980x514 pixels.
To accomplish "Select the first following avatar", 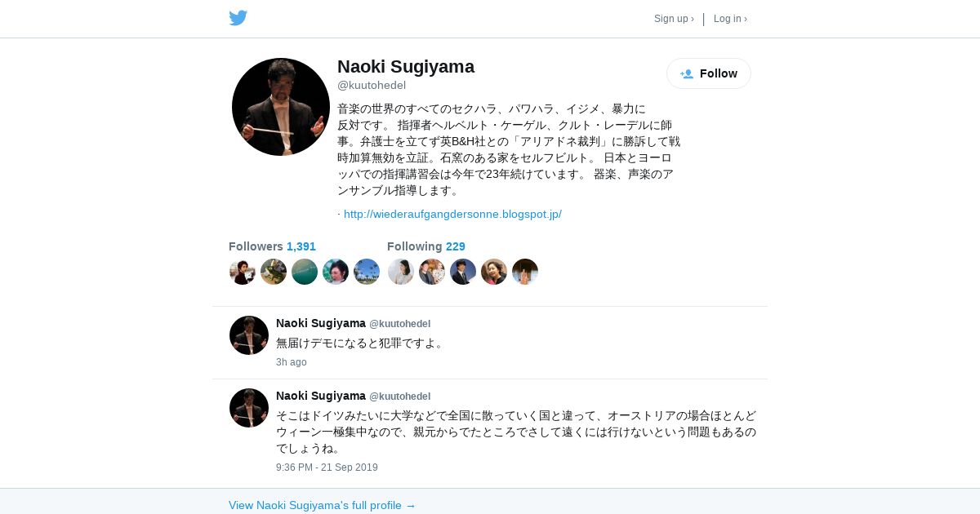I will point(401,272).
